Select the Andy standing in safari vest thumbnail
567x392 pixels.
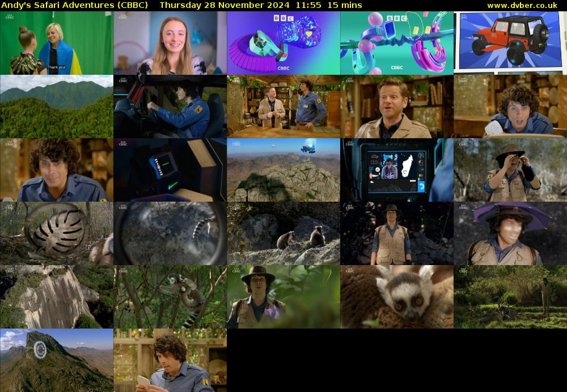(397, 233)
